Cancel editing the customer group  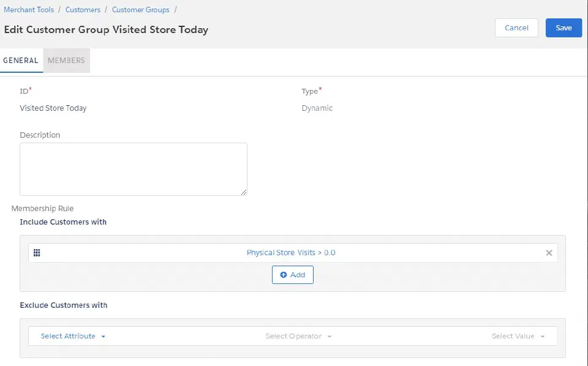[x=516, y=28]
